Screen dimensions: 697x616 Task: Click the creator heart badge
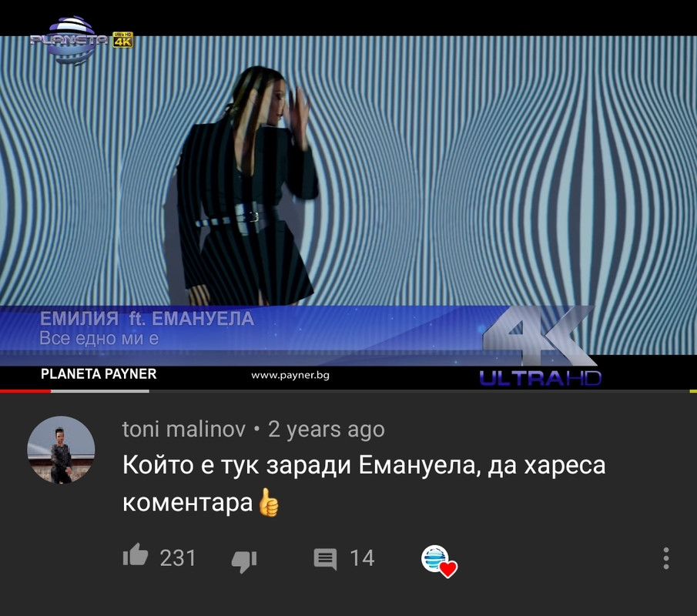439,561
